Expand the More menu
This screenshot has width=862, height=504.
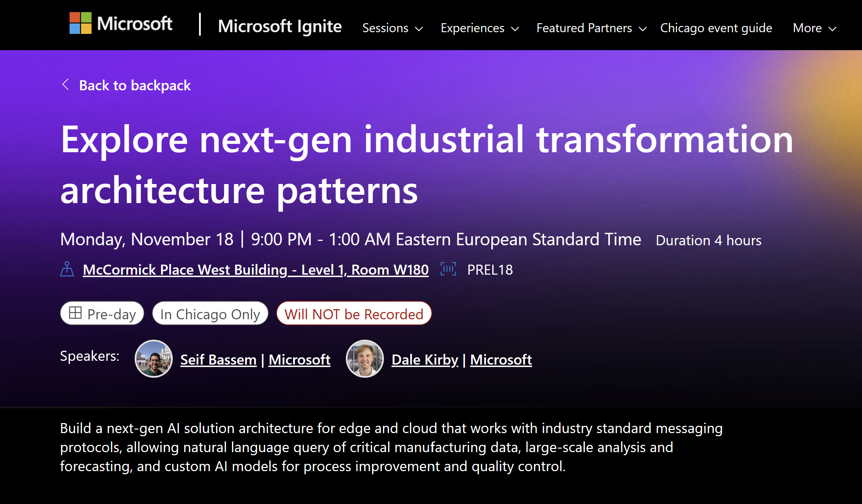814,28
